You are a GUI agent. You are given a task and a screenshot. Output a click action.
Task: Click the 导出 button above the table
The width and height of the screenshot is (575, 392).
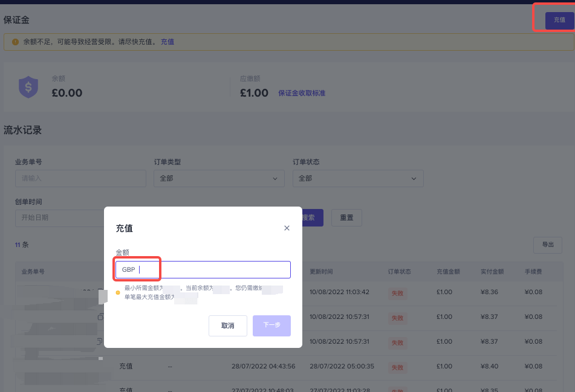548,245
